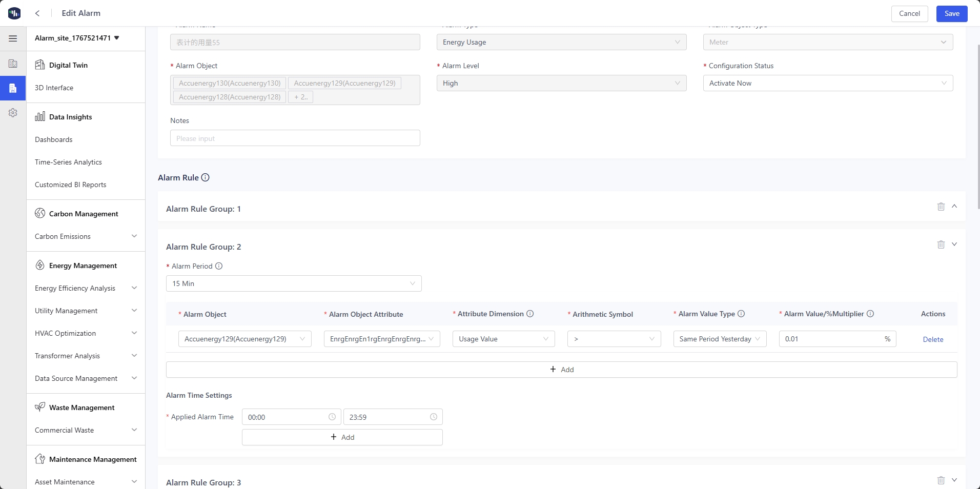Click Delete link in the rule row
Screen dimensions: 980x489
(933, 339)
